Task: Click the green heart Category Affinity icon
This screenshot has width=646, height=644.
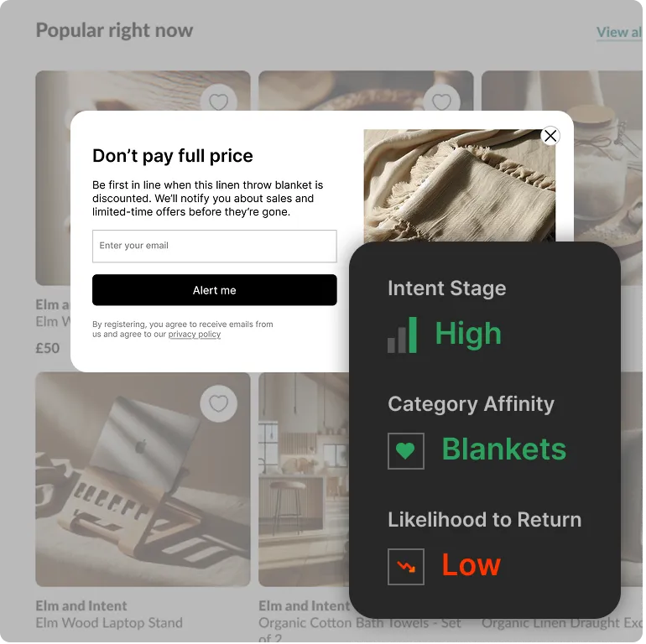Action: coord(408,453)
